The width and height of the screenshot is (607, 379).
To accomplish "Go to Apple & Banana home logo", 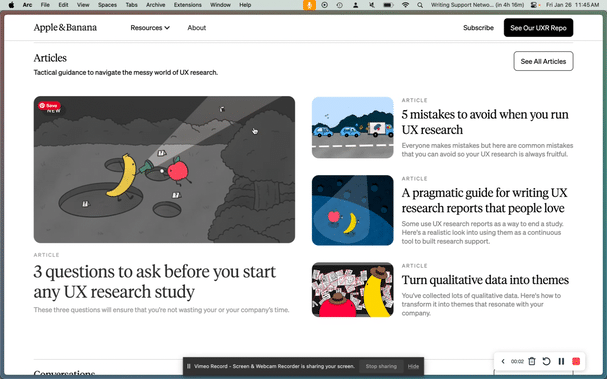I will pyautogui.click(x=65, y=27).
